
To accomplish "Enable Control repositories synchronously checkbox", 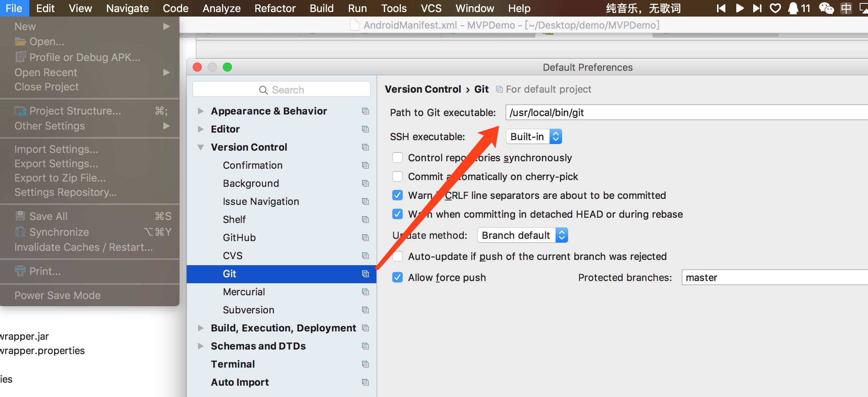I will (397, 157).
